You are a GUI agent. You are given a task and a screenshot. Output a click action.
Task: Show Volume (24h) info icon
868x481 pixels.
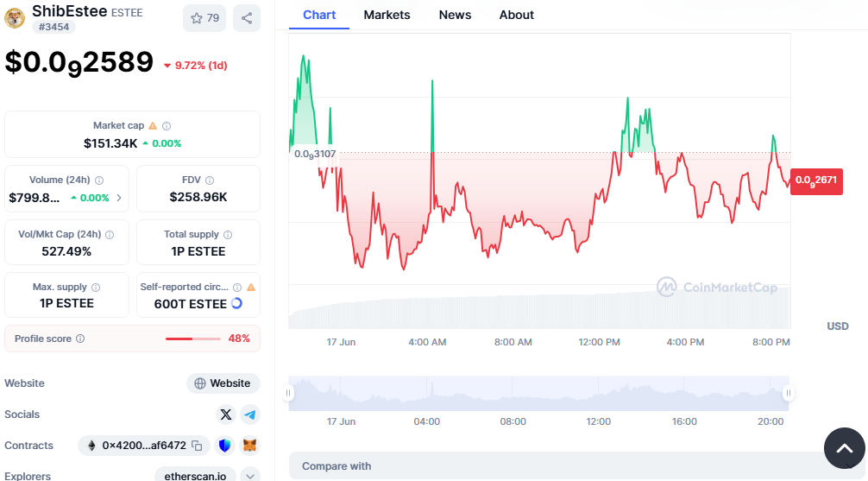99,180
